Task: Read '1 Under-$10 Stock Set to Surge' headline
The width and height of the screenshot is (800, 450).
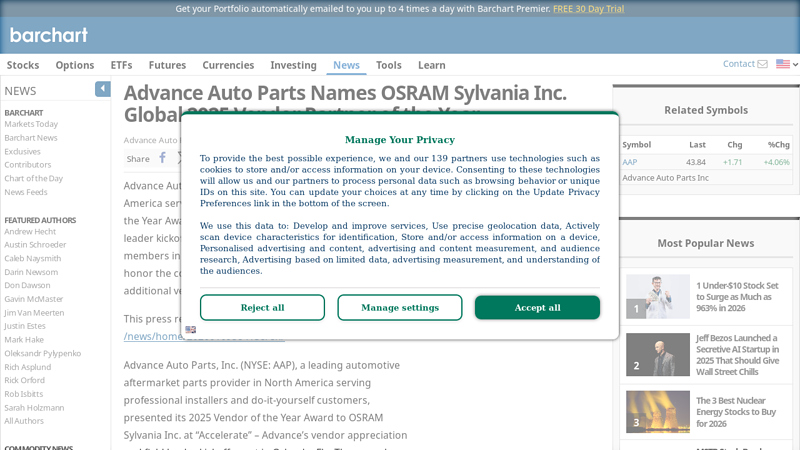Action: point(737,297)
